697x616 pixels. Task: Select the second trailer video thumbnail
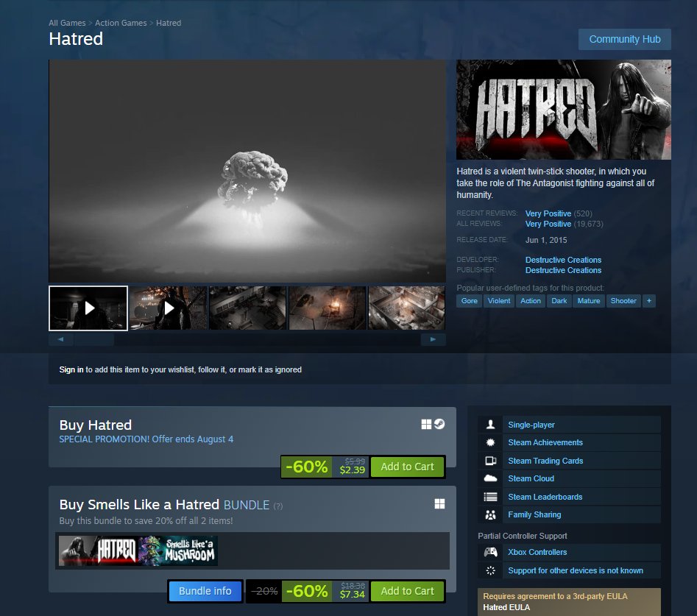coord(168,308)
